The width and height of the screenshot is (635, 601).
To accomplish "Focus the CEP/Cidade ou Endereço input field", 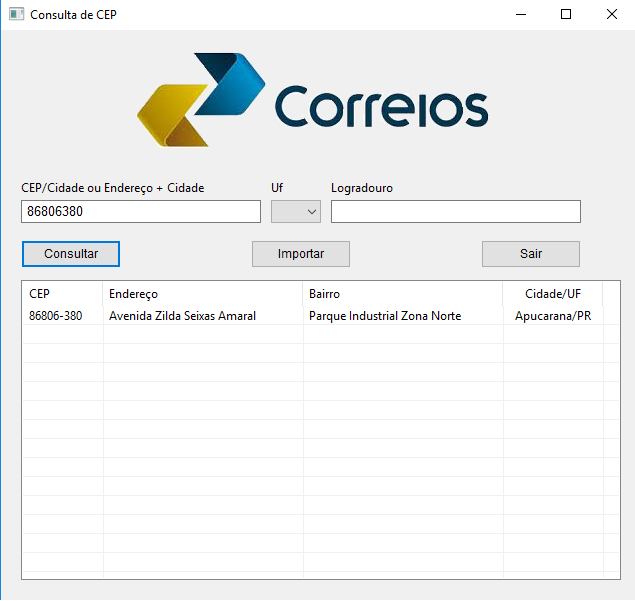I will point(140,211).
